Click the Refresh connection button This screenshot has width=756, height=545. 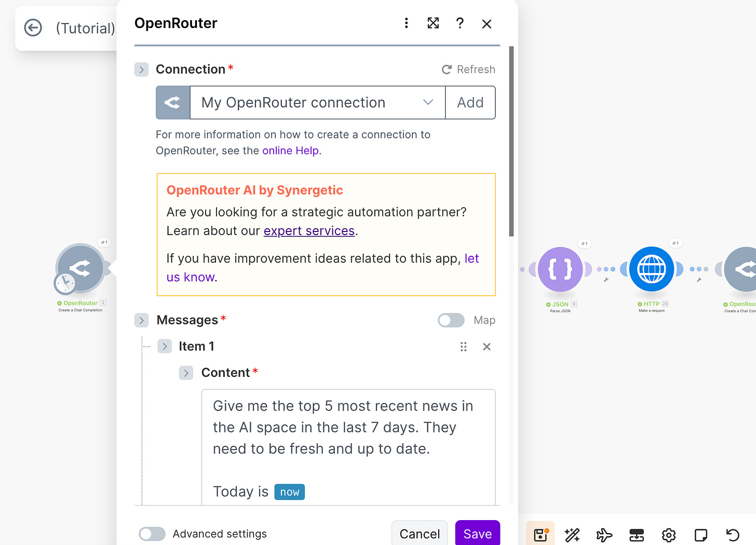(x=468, y=70)
